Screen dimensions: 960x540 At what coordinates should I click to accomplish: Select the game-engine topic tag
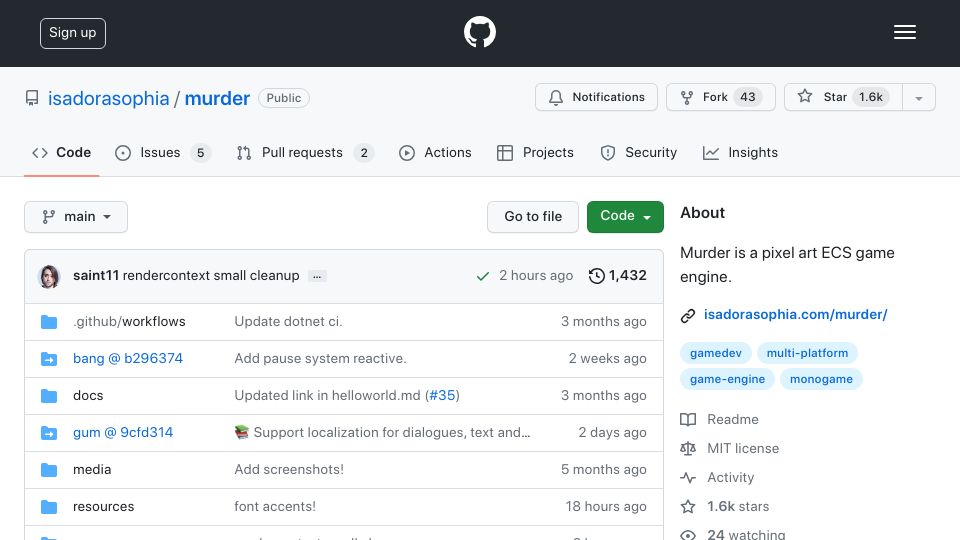[x=727, y=379]
